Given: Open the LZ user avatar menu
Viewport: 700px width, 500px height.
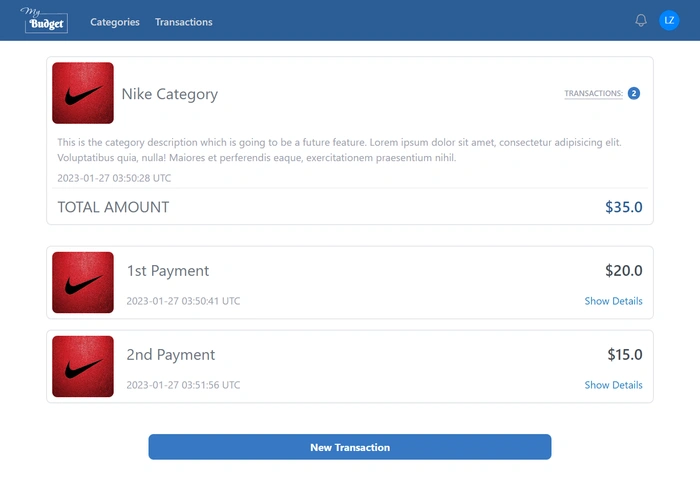Looking at the screenshot, I should tap(669, 21).
